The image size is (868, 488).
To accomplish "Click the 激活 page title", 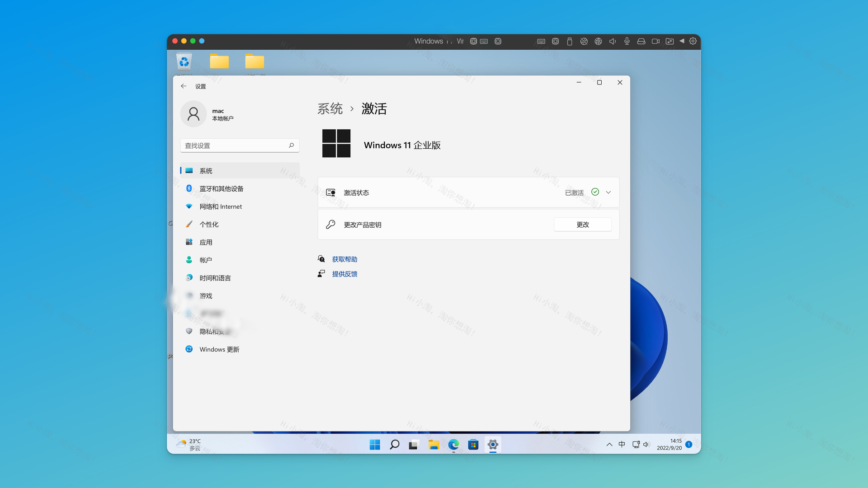I will (x=374, y=108).
